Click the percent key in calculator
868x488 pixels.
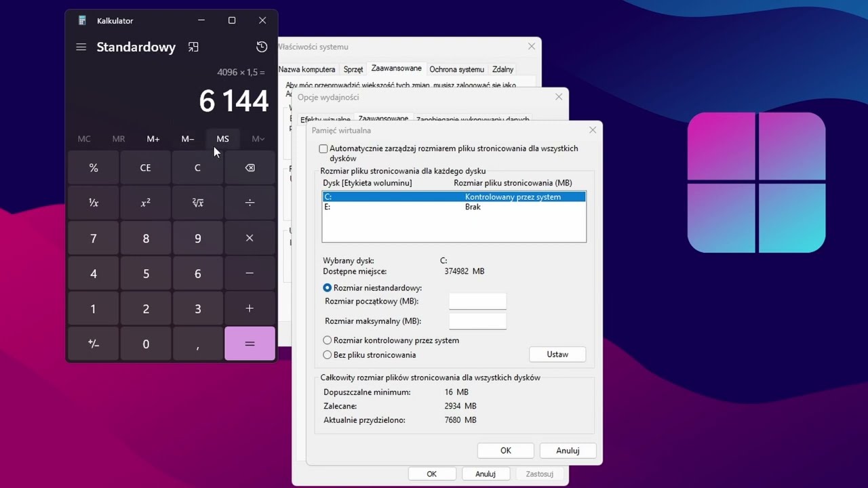(94, 167)
